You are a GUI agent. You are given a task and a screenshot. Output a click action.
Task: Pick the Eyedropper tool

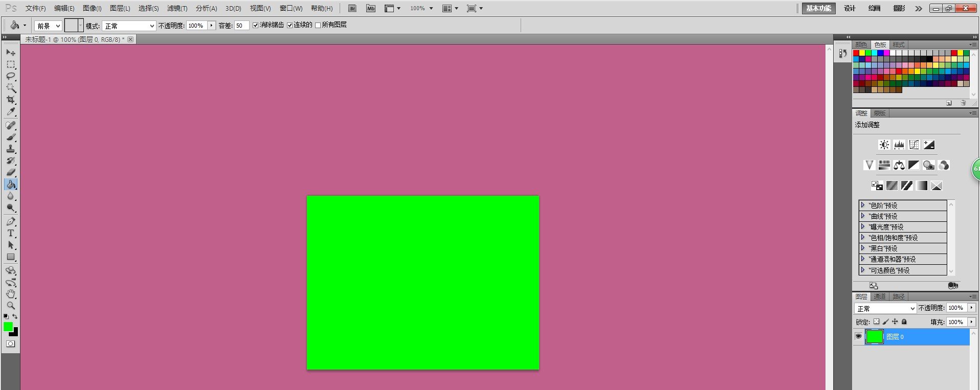[x=11, y=111]
